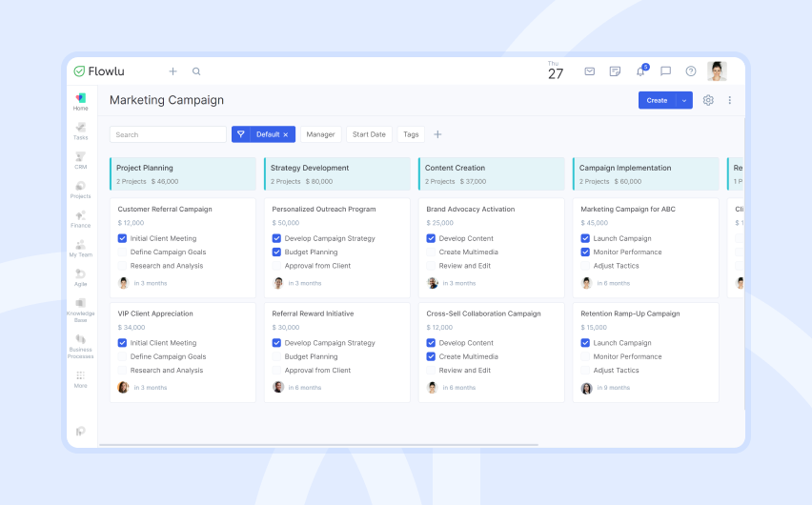The height and width of the screenshot is (505, 812).
Task: Click the filter funnel icon
Action: [241, 134]
